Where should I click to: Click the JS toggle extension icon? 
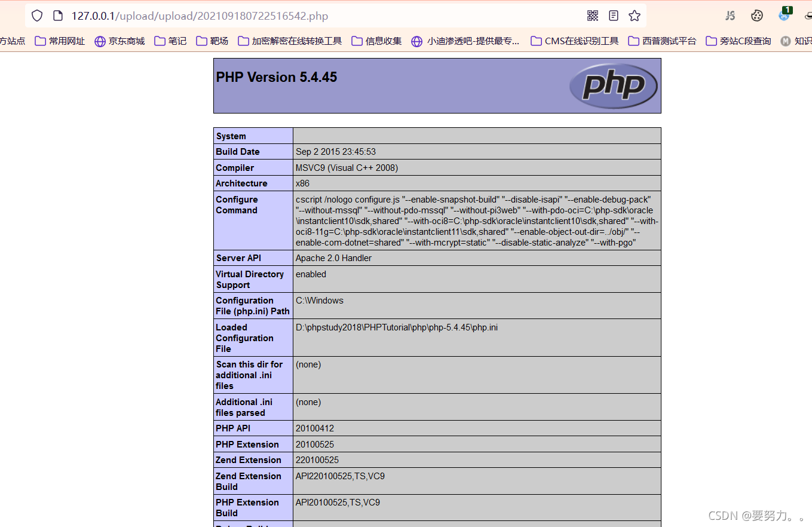coord(730,16)
